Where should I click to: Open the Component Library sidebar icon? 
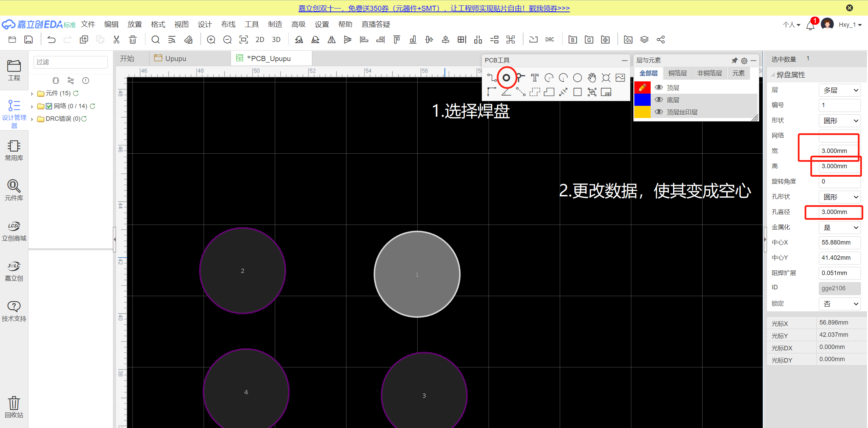click(x=14, y=190)
